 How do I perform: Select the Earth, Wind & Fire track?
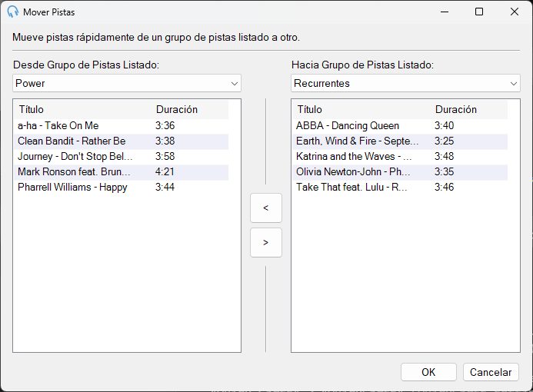point(400,141)
